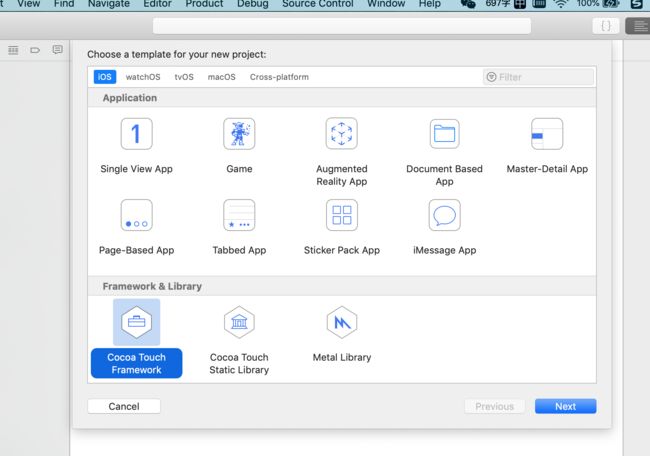Open the Debug menu
This screenshot has height=456, width=650.
(x=253, y=4)
